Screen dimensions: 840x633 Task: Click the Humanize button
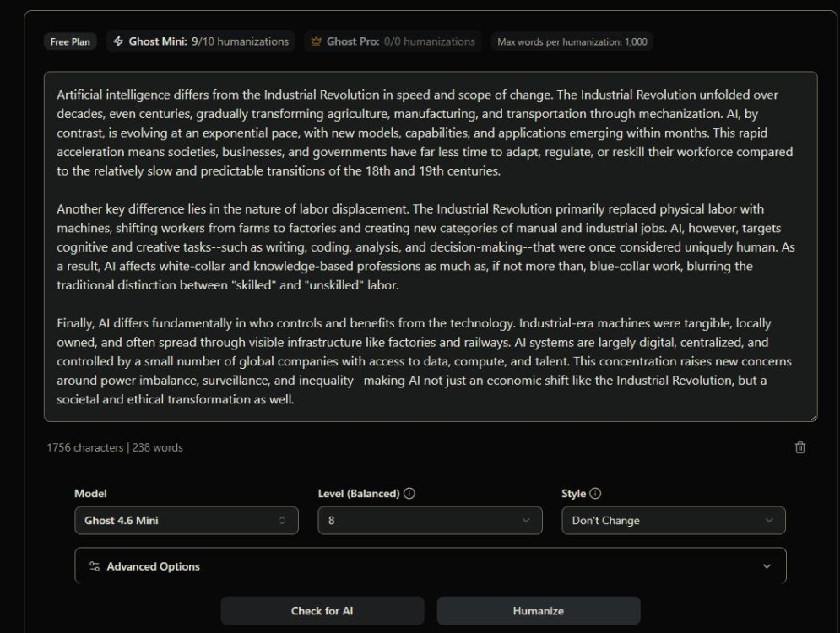pos(539,610)
